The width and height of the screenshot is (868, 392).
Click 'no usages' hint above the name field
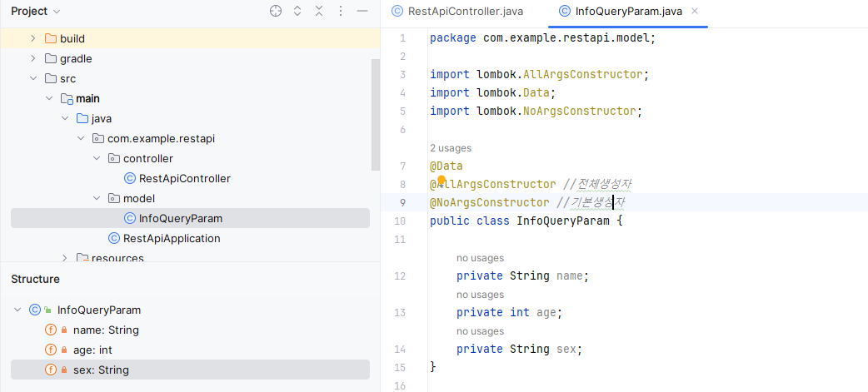click(480, 258)
